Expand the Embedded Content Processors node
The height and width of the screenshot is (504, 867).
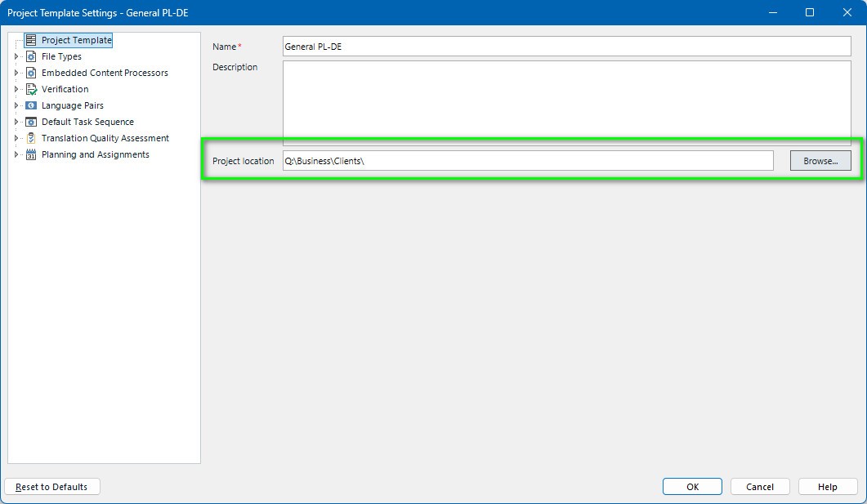[x=16, y=73]
